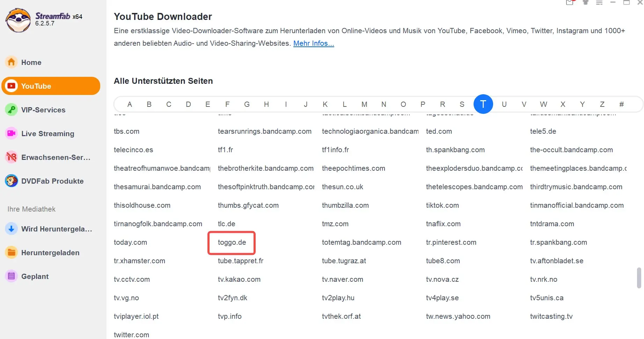Switch to letter U tab
The image size is (644, 339).
coord(504,104)
